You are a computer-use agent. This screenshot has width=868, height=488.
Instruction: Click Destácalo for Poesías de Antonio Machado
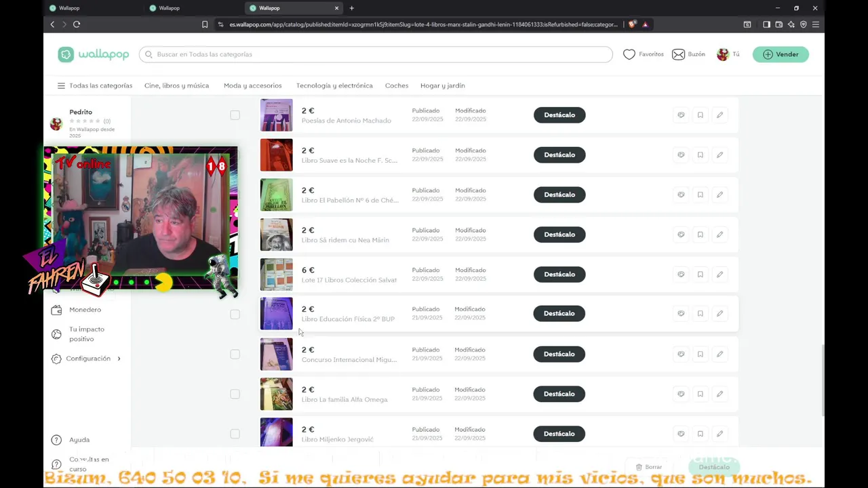[x=559, y=115]
